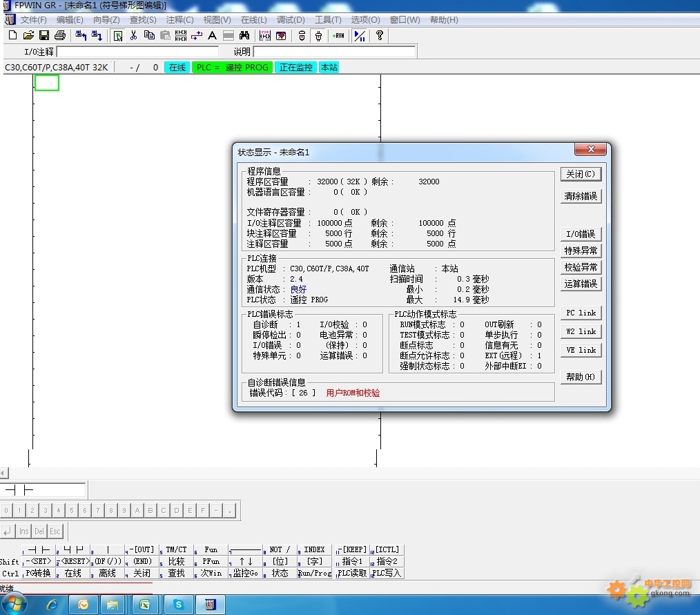
Task: Click the 校验异常 button
Action: click(x=581, y=267)
